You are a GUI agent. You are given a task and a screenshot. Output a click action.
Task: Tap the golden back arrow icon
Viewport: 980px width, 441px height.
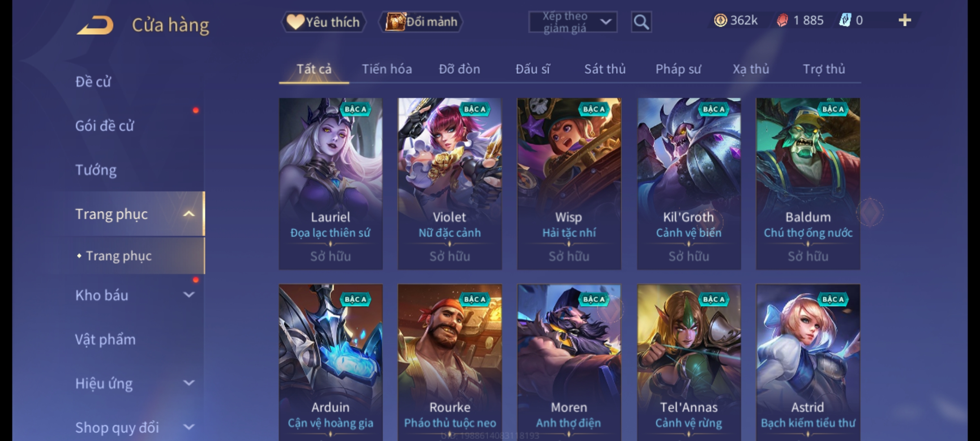pyautogui.click(x=95, y=25)
